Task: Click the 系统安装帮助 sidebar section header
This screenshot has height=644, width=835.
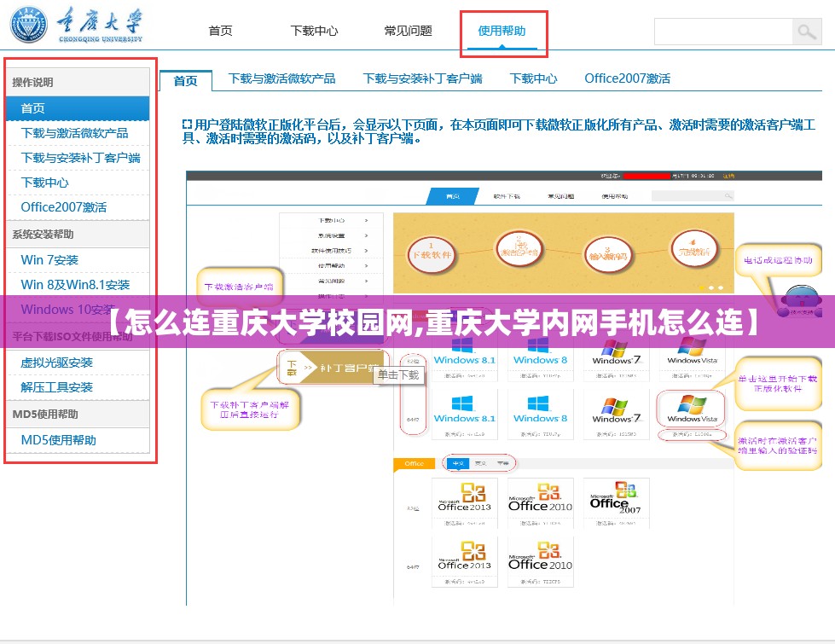Action: point(78,235)
